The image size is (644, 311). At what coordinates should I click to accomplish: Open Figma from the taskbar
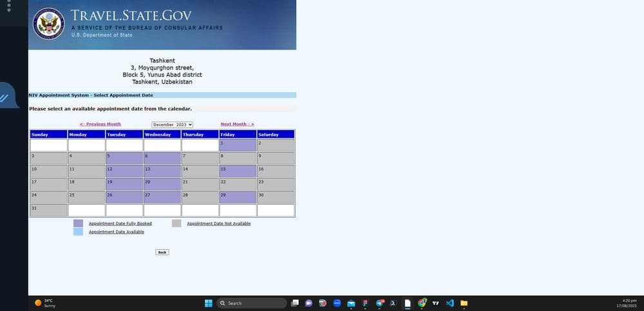[x=365, y=303]
